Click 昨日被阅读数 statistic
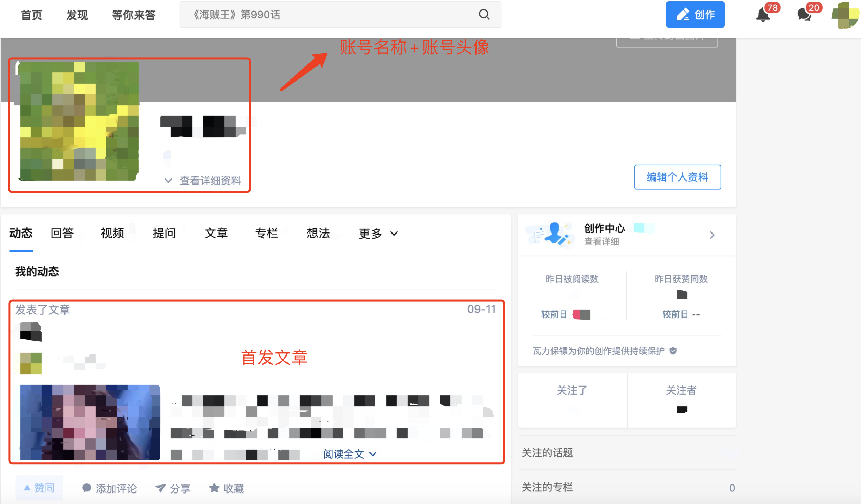This screenshot has width=861, height=504. point(572,279)
